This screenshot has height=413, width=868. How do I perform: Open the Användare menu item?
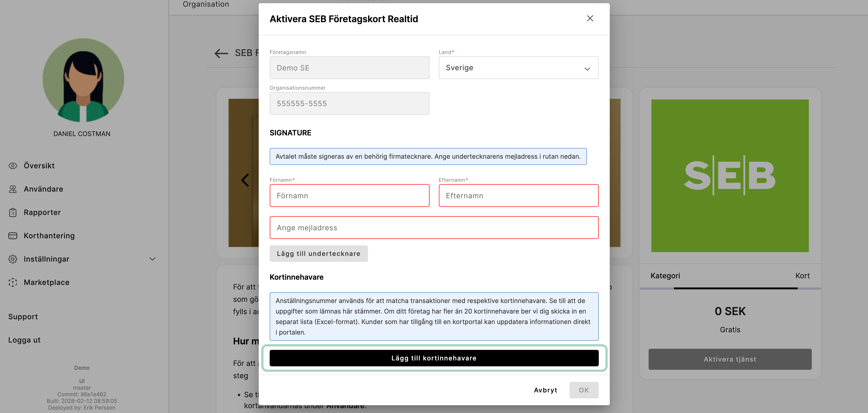coord(43,189)
